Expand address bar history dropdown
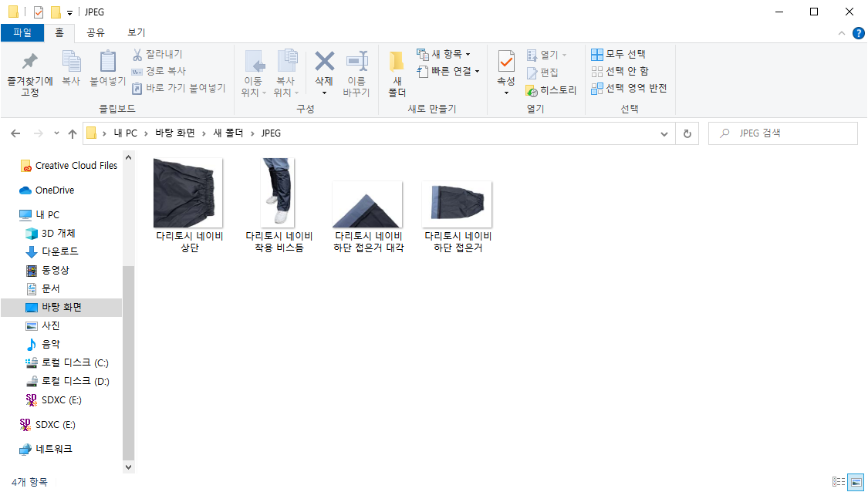Screen dimensions: 868x492 (x=664, y=134)
